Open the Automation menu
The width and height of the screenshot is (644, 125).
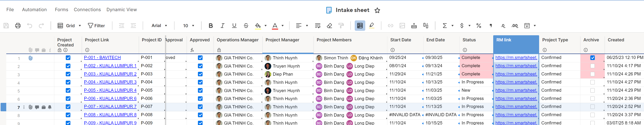click(34, 10)
